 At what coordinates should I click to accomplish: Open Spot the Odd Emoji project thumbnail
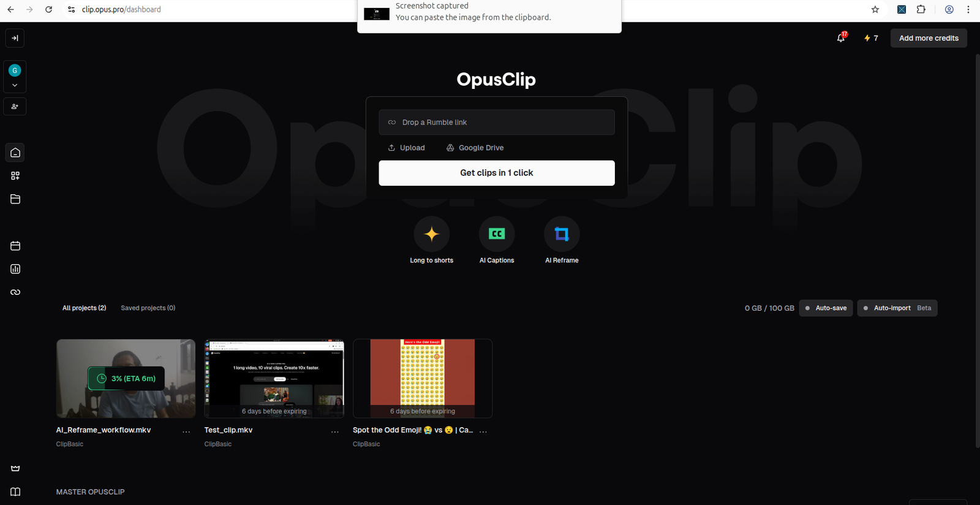pyautogui.click(x=423, y=379)
